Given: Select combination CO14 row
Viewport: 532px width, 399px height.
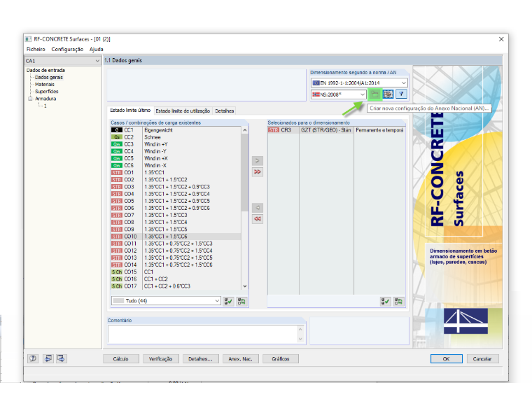Looking at the screenshot, I should click(176, 265).
